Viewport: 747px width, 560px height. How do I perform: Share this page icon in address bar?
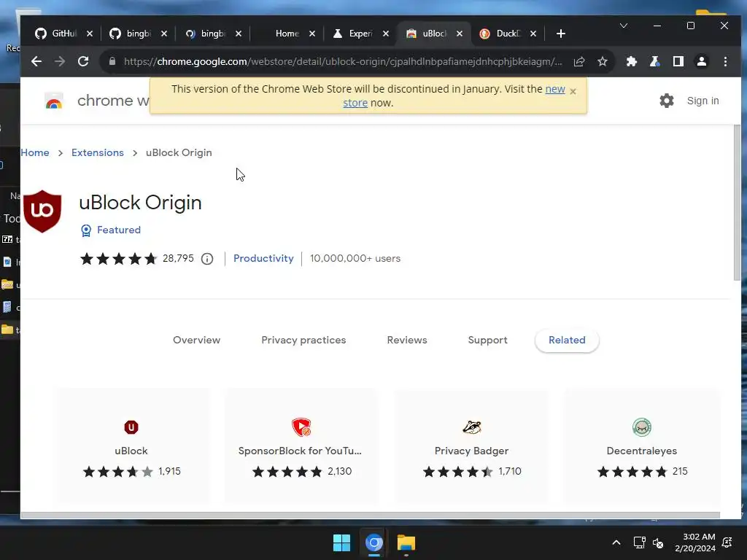click(578, 61)
